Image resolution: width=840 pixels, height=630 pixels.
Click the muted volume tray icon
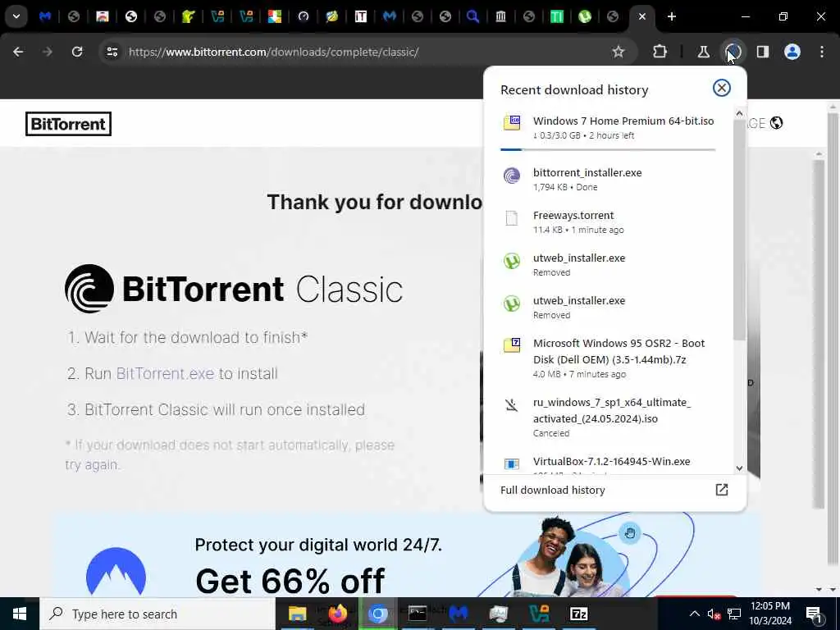pyautogui.click(x=714, y=614)
